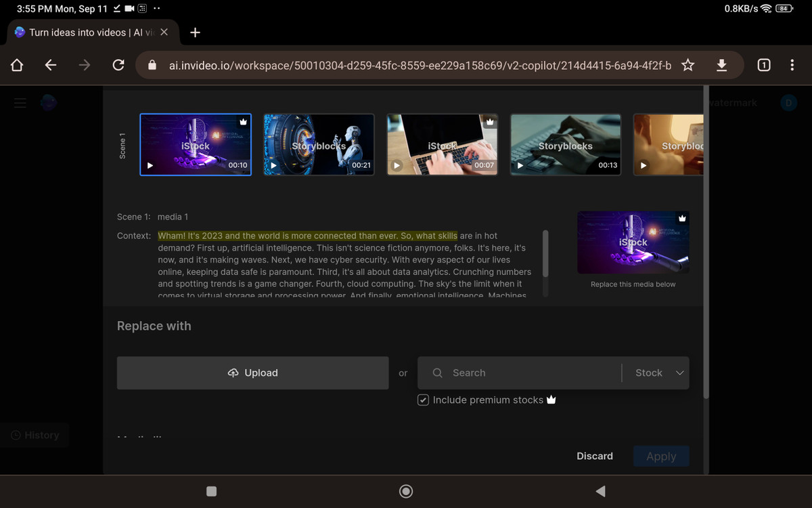
Task: Open the tab switcher showing 1 tab
Action: [763, 65]
